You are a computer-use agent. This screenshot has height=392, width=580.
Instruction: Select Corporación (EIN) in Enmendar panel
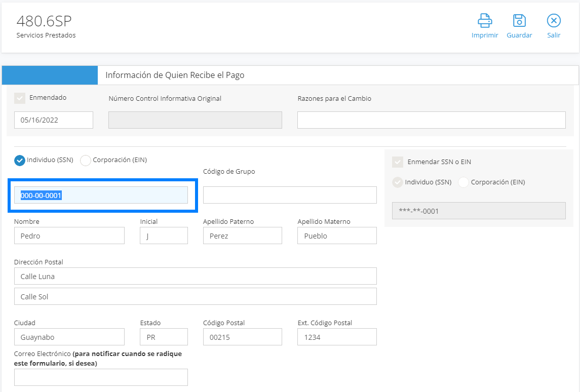[x=463, y=182]
